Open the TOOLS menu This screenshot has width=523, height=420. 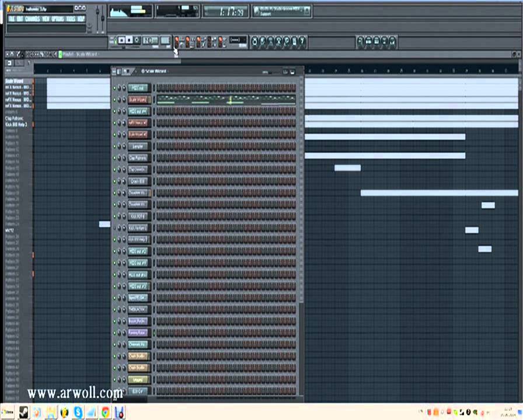click(x=71, y=19)
